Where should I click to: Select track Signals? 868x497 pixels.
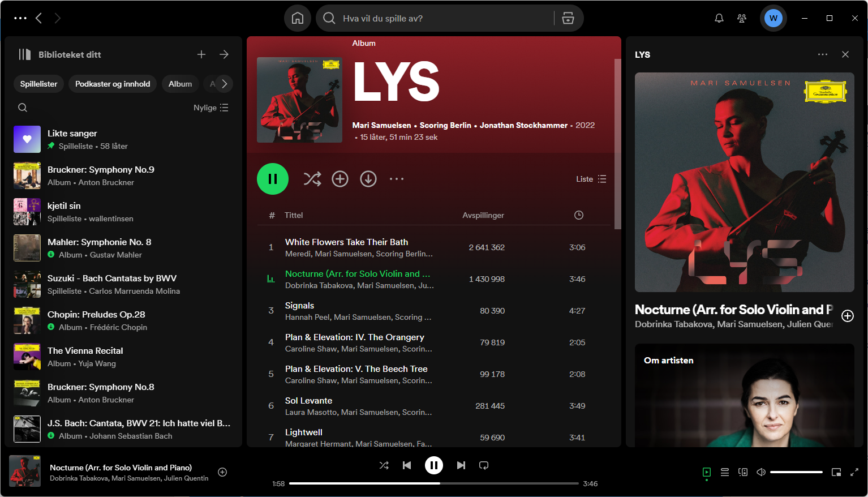click(x=433, y=311)
